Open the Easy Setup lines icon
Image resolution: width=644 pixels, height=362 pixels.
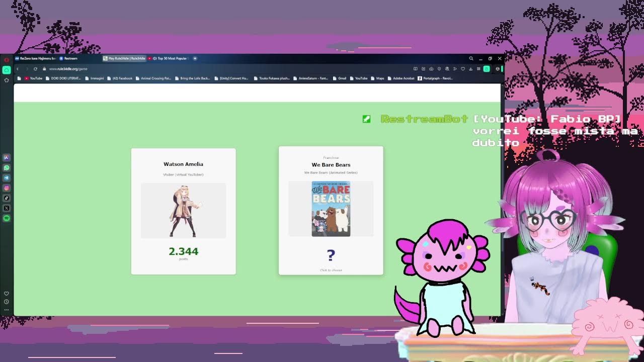[x=478, y=69]
